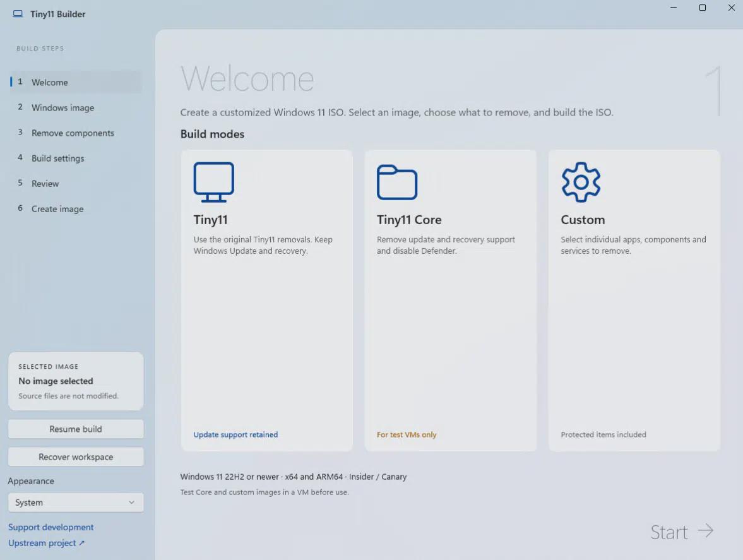Click 'Test Core and custom images' note
This screenshot has width=743, height=560.
tap(265, 492)
